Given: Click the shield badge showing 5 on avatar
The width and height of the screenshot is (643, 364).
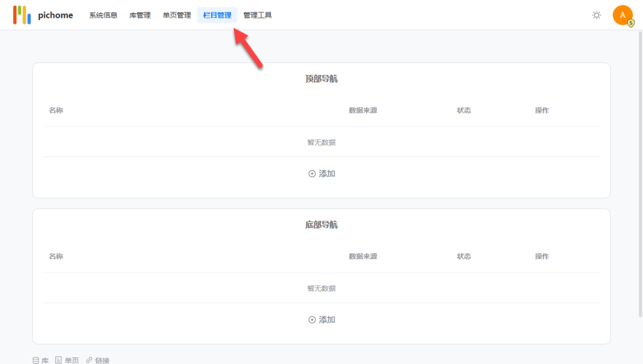Looking at the screenshot, I should pos(629,23).
